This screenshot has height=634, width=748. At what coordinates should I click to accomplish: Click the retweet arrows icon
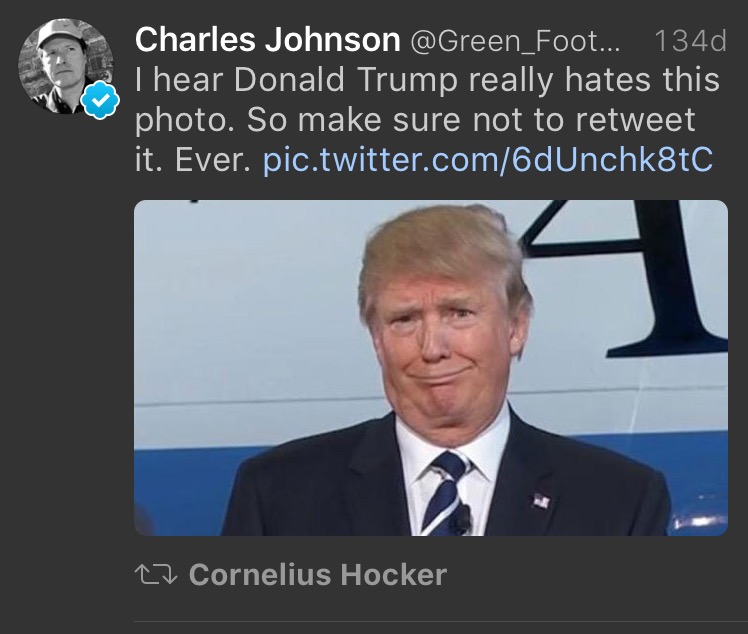pos(153,574)
